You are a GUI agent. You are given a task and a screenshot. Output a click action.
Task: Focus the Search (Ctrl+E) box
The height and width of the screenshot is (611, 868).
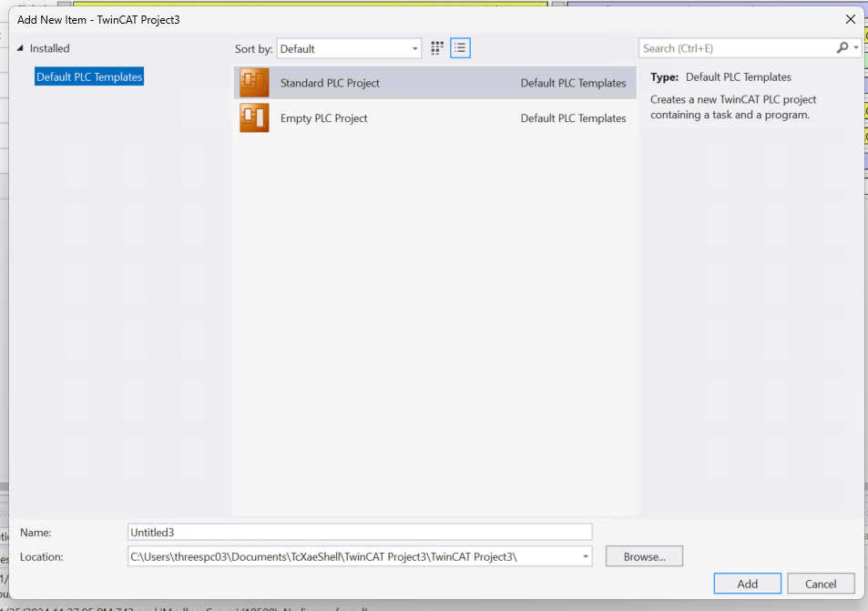pyautogui.click(x=736, y=48)
